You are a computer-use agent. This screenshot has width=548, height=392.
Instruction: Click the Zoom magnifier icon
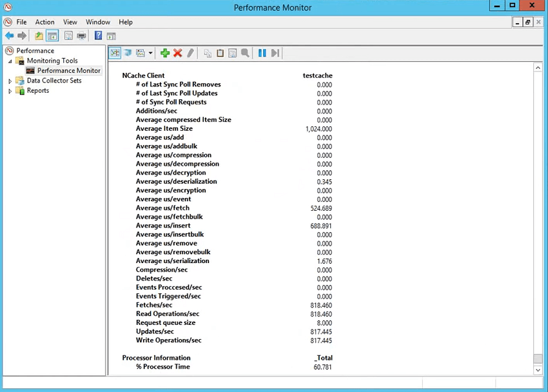click(x=245, y=53)
